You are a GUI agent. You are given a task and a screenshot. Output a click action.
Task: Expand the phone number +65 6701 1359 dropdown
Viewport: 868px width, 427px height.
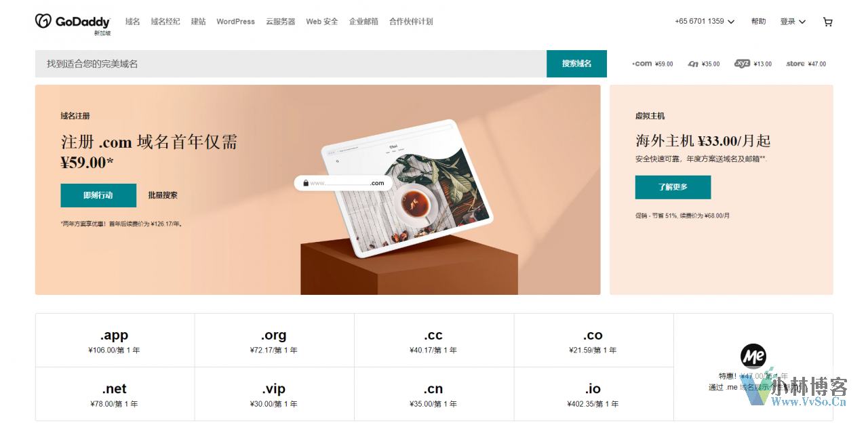[x=705, y=22]
